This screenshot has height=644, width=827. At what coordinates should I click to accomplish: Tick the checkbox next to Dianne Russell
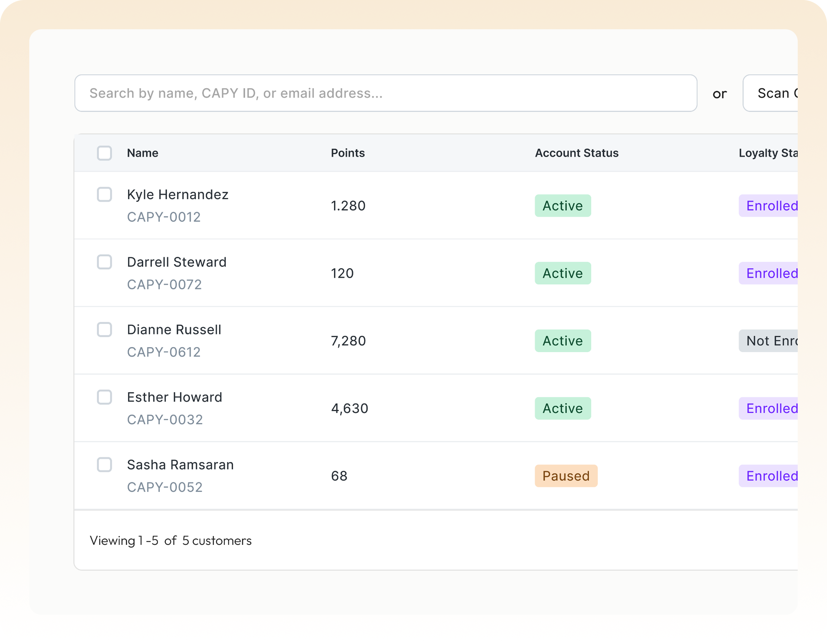pyautogui.click(x=105, y=329)
